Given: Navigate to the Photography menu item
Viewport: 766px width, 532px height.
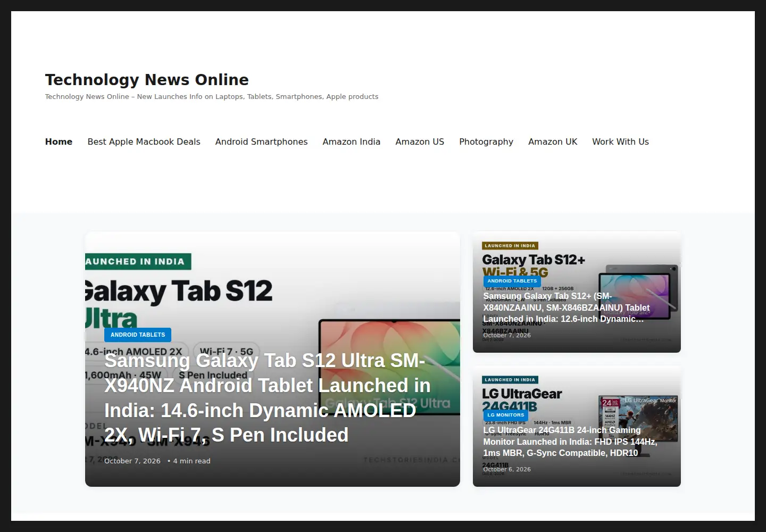Looking at the screenshot, I should tap(486, 142).
